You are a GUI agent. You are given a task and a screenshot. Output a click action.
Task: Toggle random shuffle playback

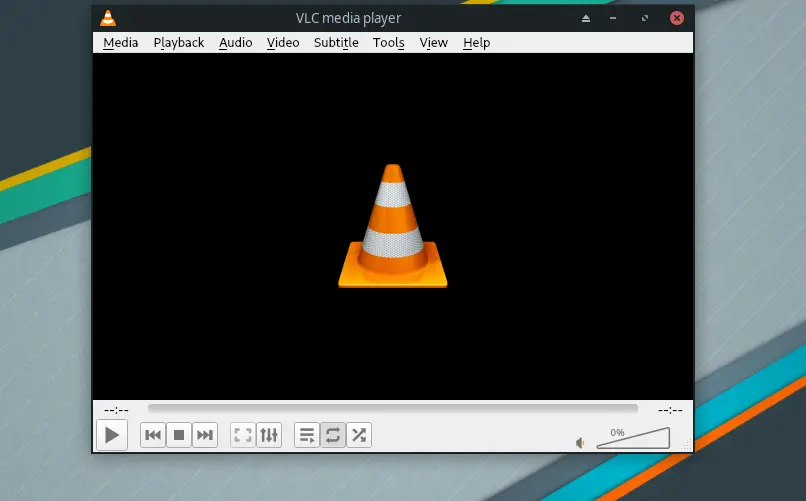359,435
